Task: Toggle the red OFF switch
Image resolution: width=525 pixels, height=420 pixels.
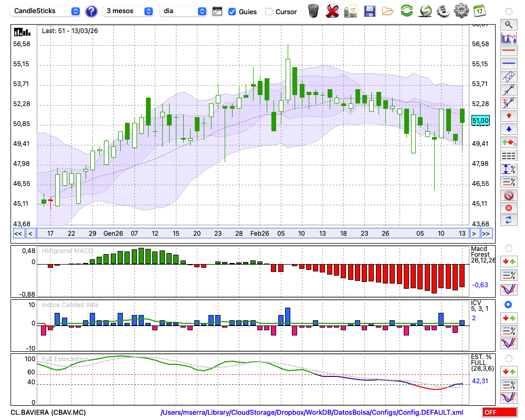Action: pos(500,412)
